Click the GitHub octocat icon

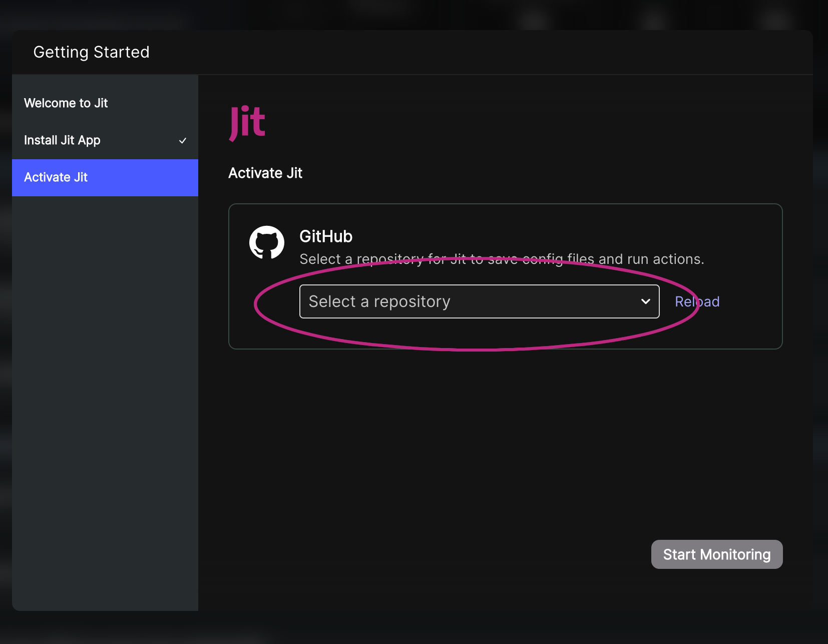click(267, 242)
